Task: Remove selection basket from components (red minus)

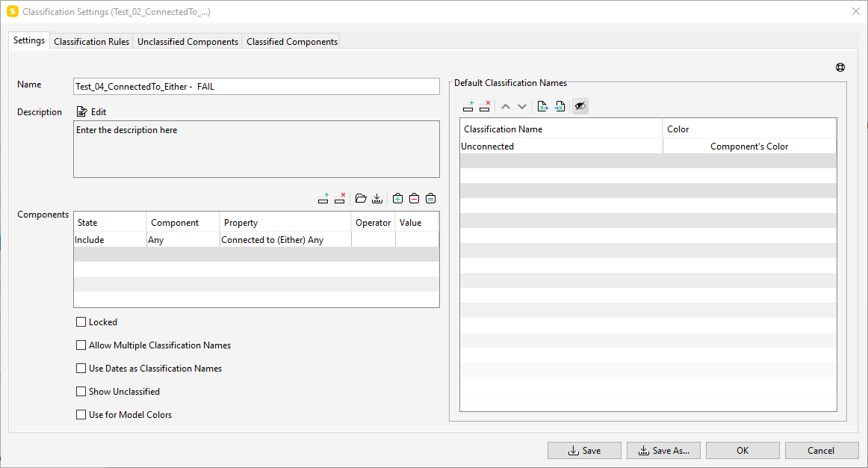Action: [414, 198]
